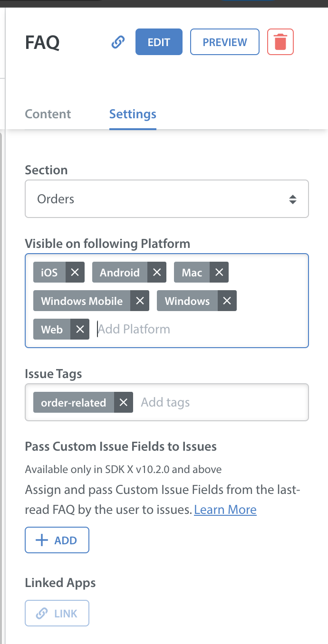
Task: Switch to the Content tab
Action: (48, 114)
